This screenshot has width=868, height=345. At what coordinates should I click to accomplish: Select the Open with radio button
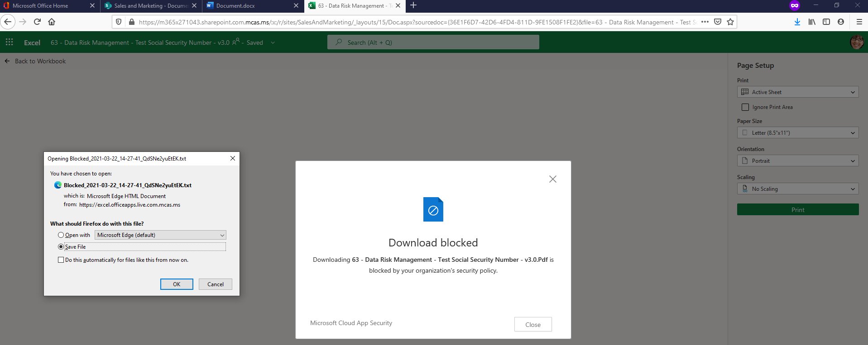tap(61, 235)
